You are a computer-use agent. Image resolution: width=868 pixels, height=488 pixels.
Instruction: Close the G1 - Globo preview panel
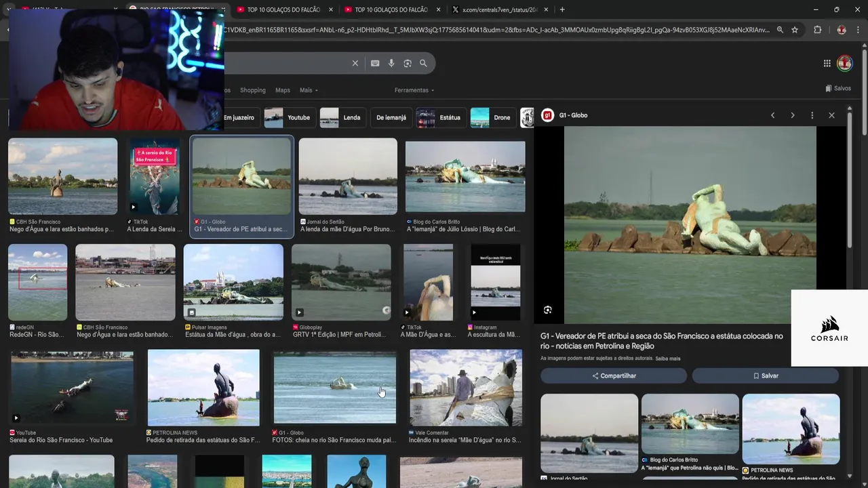click(x=831, y=115)
